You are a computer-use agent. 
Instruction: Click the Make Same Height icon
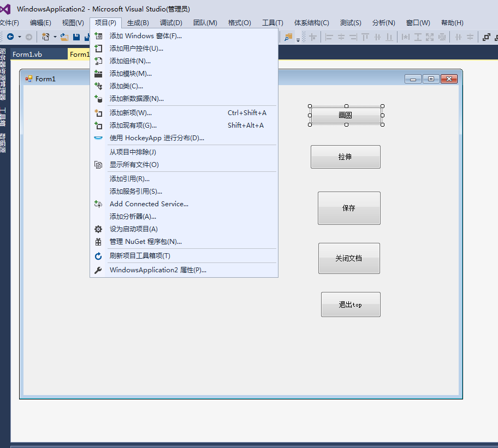pos(418,37)
